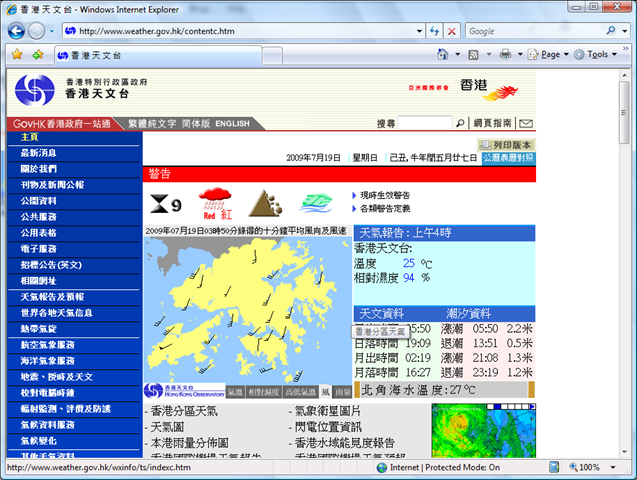Open the Tools menu

pos(596,54)
